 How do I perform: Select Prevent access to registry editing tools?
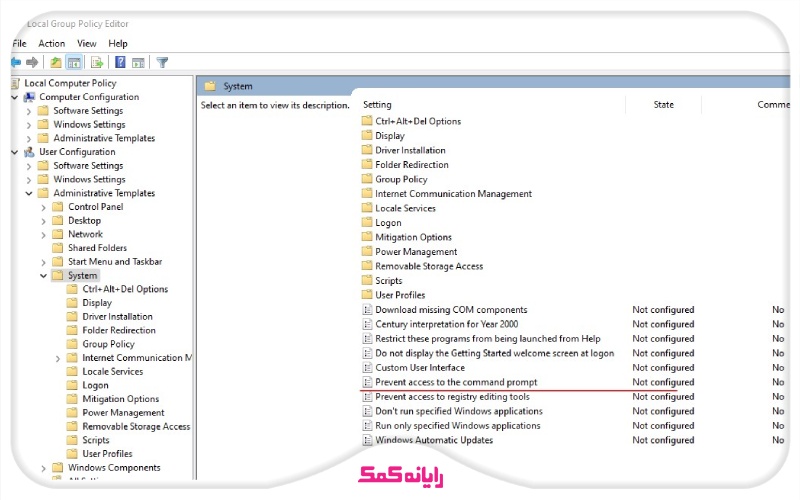point(452,396)
